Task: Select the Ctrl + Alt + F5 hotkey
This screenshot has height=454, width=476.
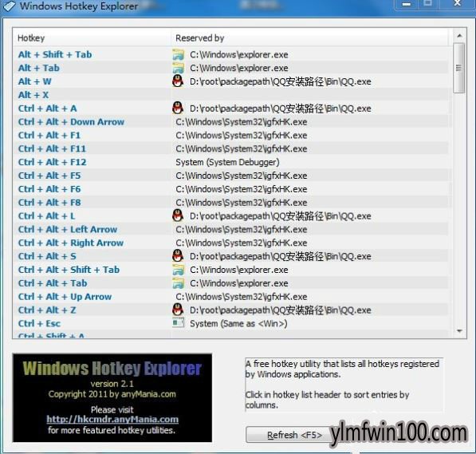Action: coord(49,176)
